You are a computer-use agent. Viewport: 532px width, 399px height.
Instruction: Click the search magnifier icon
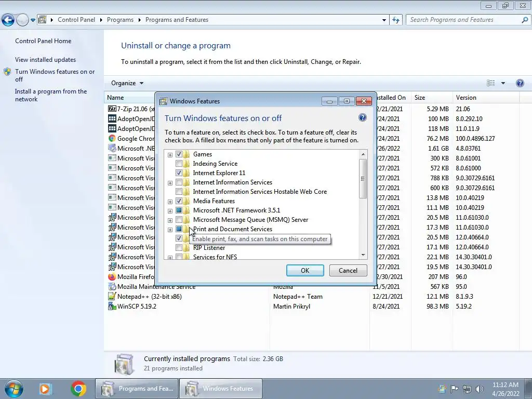(525, 20)
